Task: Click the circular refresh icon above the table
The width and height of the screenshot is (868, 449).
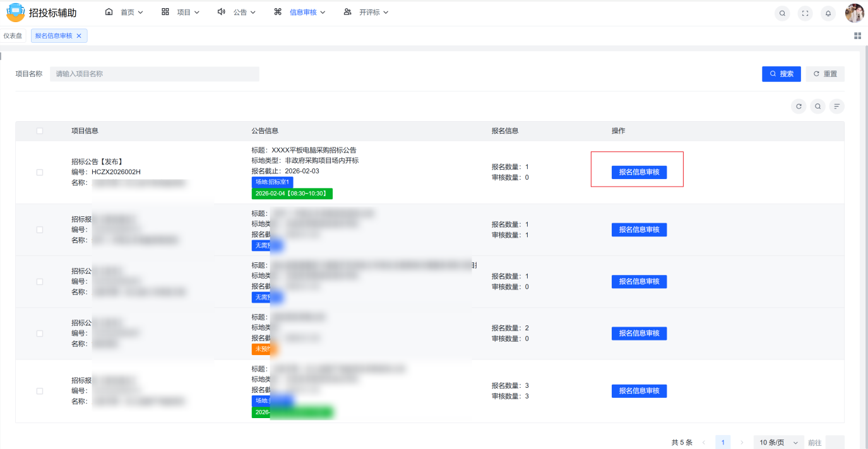Action: 799,107
